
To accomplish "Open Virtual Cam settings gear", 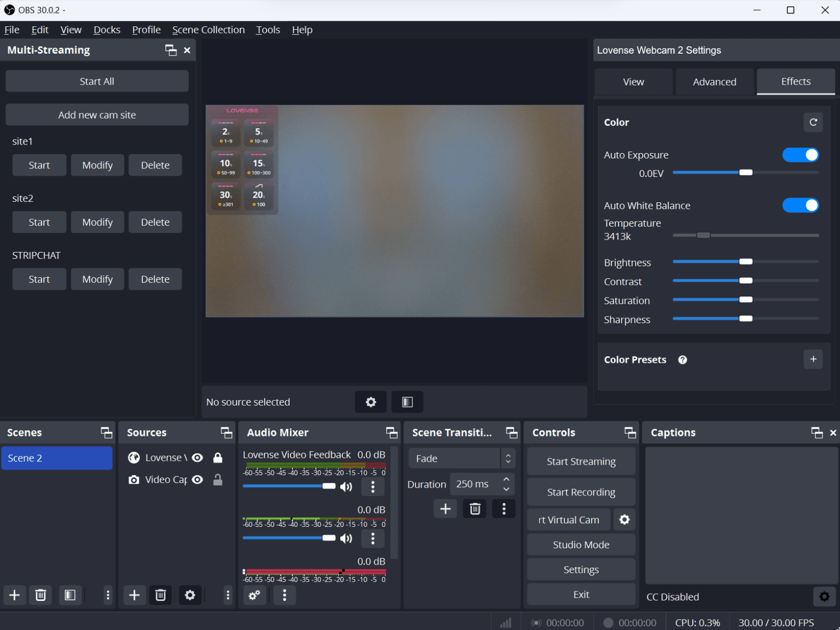I will click(624, 520).
